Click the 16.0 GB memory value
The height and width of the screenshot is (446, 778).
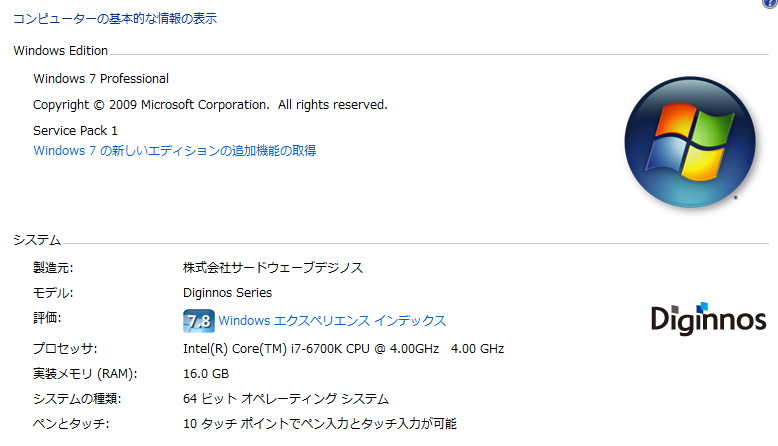206,374
